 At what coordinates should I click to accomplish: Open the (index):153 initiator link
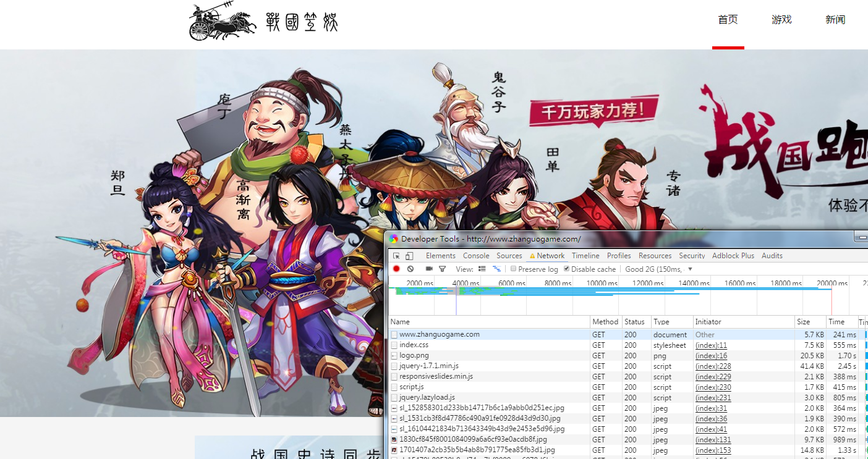coord(713,450)
